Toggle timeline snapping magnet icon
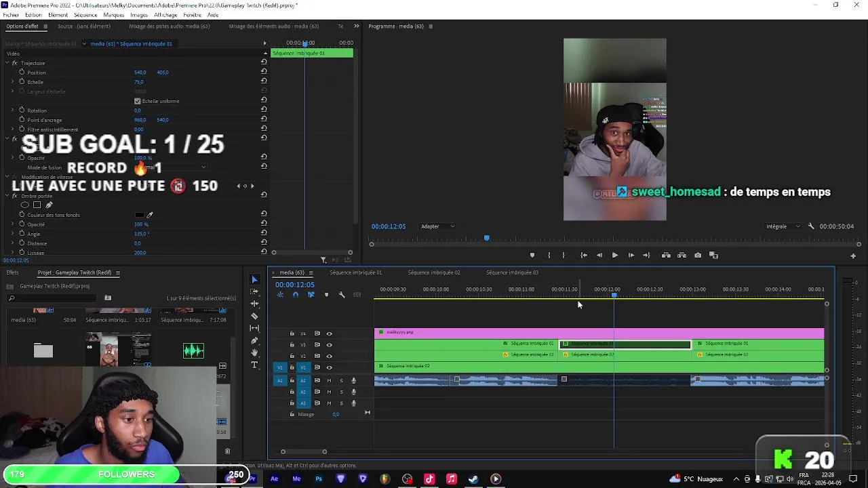The height and width of the screenshot is (488, 868). 295,295
